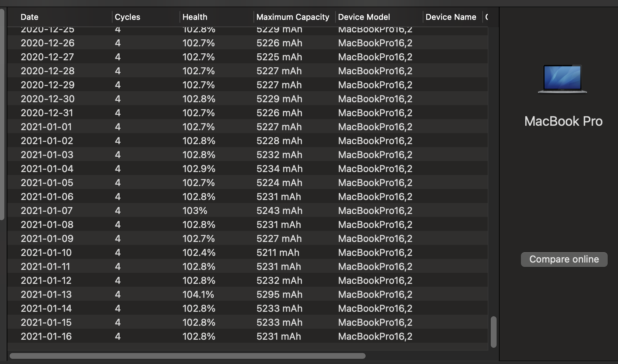Click the 102.4% health value
The image size is (618, 364).
[199, 253]
